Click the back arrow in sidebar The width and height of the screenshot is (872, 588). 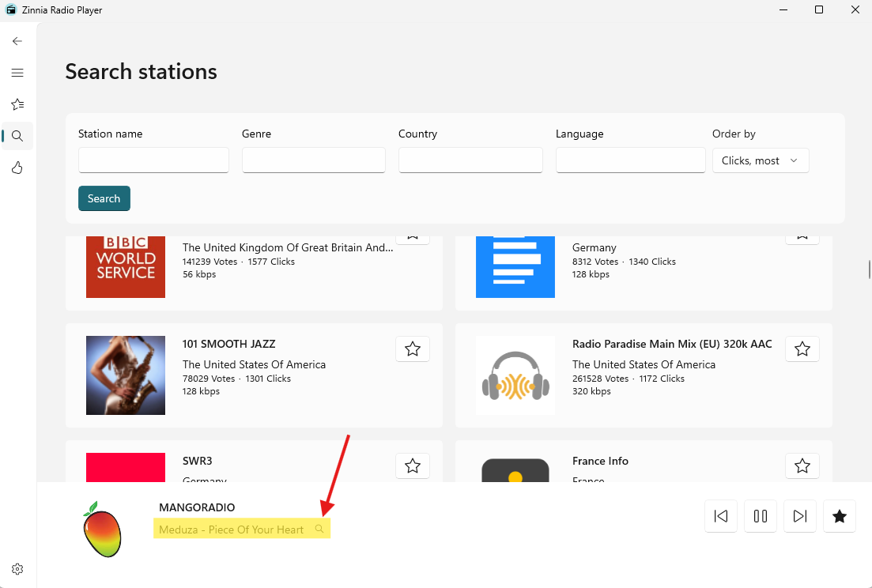[x=17, y=41]
